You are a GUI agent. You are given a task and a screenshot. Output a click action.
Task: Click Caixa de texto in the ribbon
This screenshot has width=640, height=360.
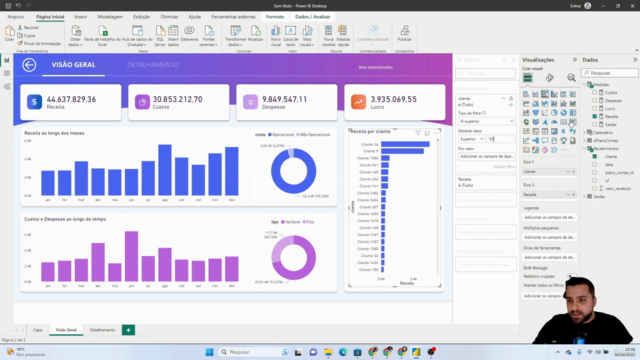[291, 36]
